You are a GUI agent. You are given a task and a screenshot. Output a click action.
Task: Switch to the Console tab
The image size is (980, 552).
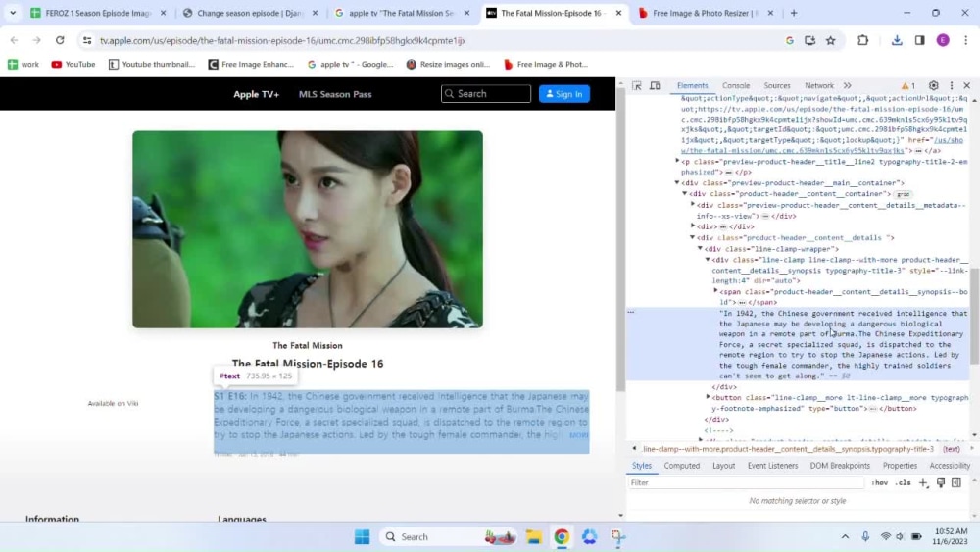(x=736, y=85)
